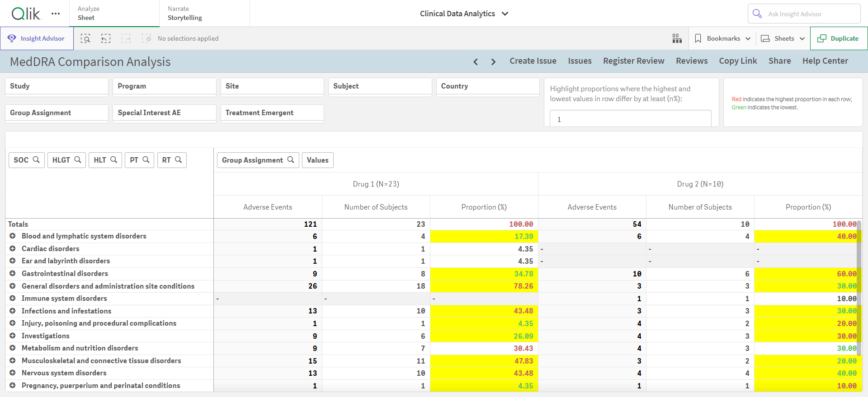The height and width of the screenshot is (397, 868).
Task: Expand the Gastrointestinal disorders row
Action: point(13,273)
